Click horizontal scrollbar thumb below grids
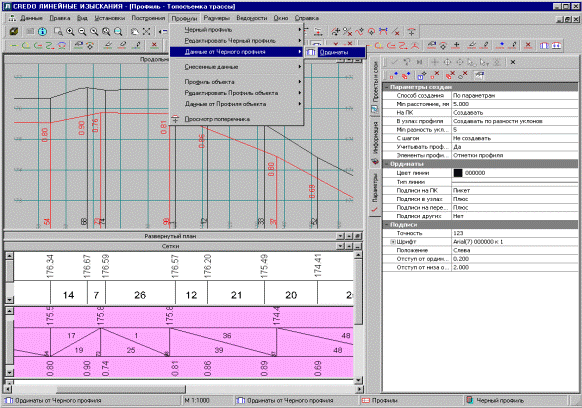Screen dimensions: 582x408 [x=121, y=389]
